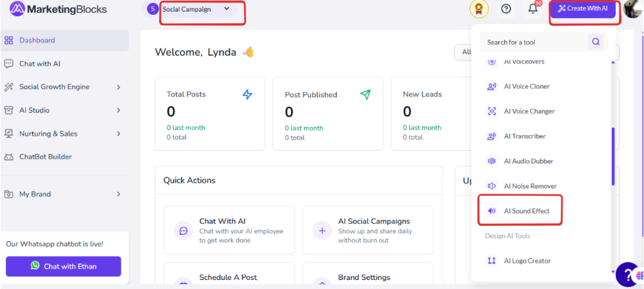Image resolution: width=644 pixels, height=289 pixels.
Task: Click the Dashboard grid icon
Action: (x=8, y=41)
